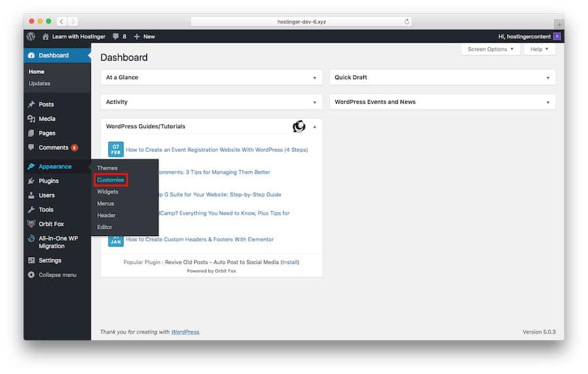Click the browser address bar
Viewport: 588px width, 374px height.
point(301,22)
